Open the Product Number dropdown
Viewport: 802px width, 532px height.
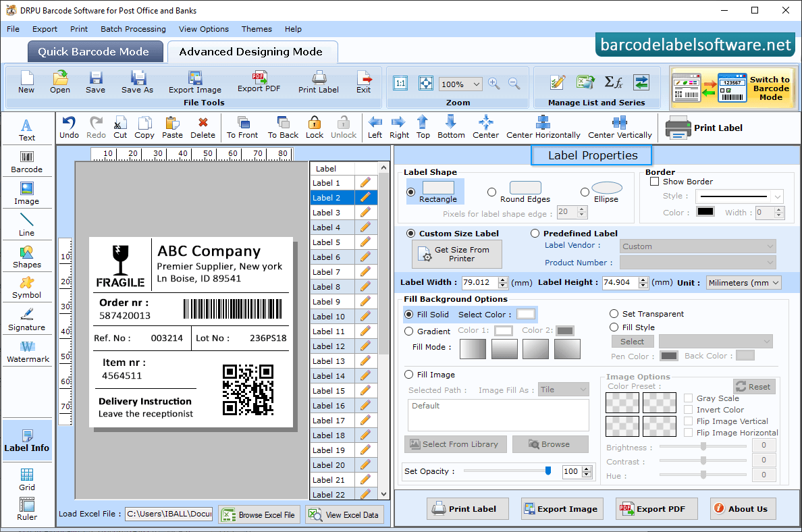[x=697, y=263]
